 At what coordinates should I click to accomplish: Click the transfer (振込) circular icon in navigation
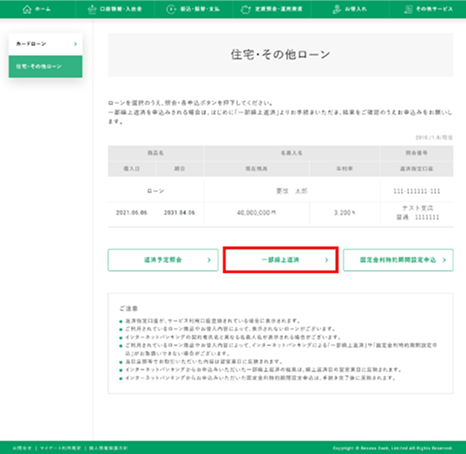tap(171, 9)
